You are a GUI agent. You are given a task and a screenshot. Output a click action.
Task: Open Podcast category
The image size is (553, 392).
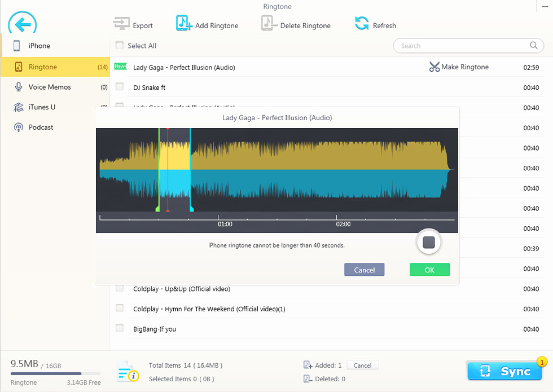(55, 127)
